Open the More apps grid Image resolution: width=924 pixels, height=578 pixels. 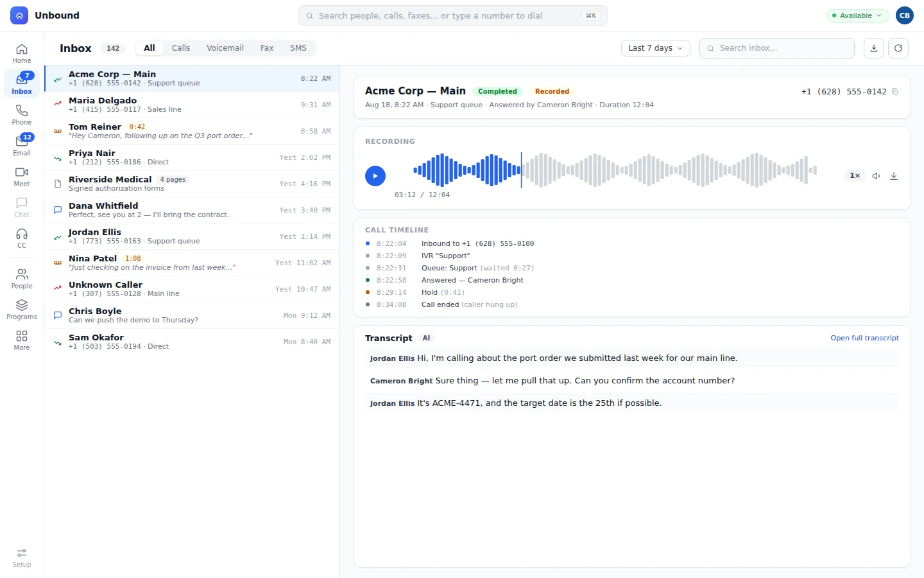click(22, 340)
